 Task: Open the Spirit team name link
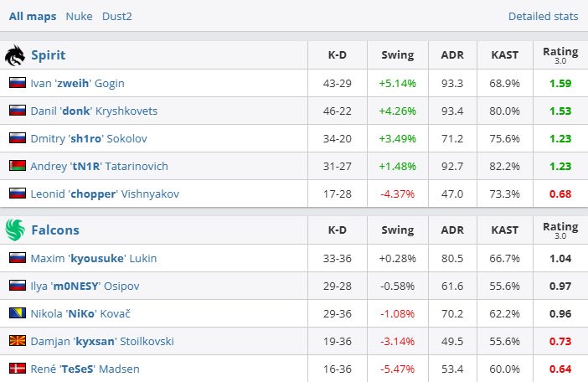tap(48, 56)
